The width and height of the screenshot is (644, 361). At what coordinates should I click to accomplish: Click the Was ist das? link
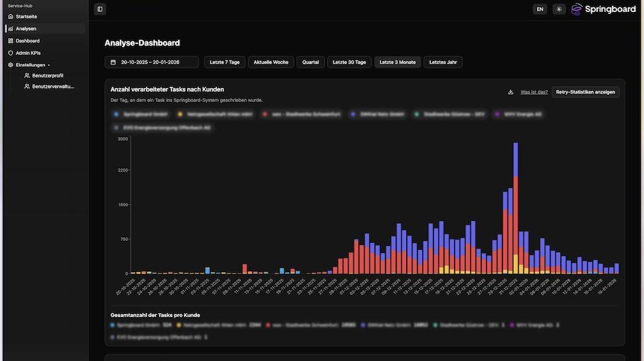coord(534,92)
